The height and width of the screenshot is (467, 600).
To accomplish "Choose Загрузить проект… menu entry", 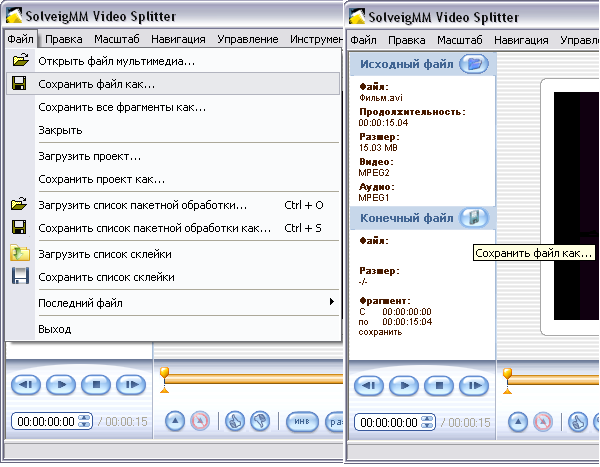I will click(173, 156).
